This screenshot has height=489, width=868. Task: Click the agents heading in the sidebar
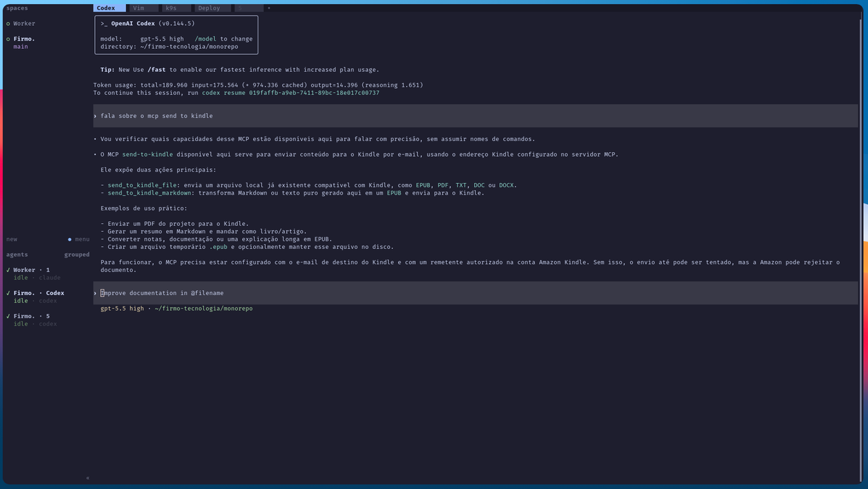[x=17, y=255]
